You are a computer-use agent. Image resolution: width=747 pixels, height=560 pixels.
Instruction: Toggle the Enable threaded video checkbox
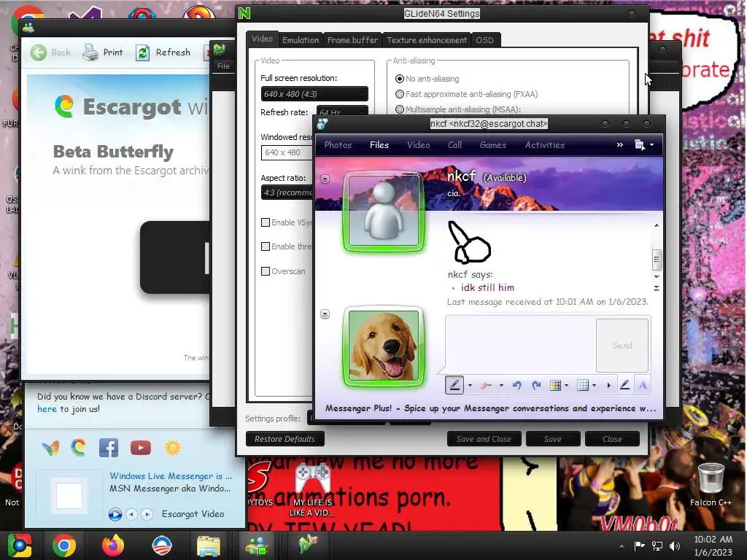(x=266, y=246)
